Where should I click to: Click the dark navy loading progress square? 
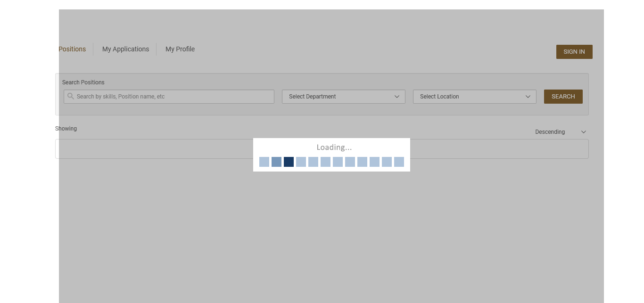(x=289, y=162)
